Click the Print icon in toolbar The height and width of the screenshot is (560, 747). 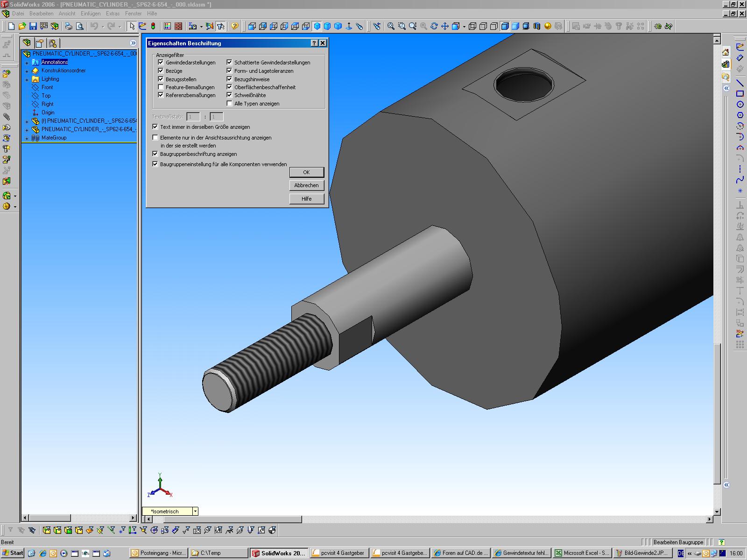[x=69, y=27]
